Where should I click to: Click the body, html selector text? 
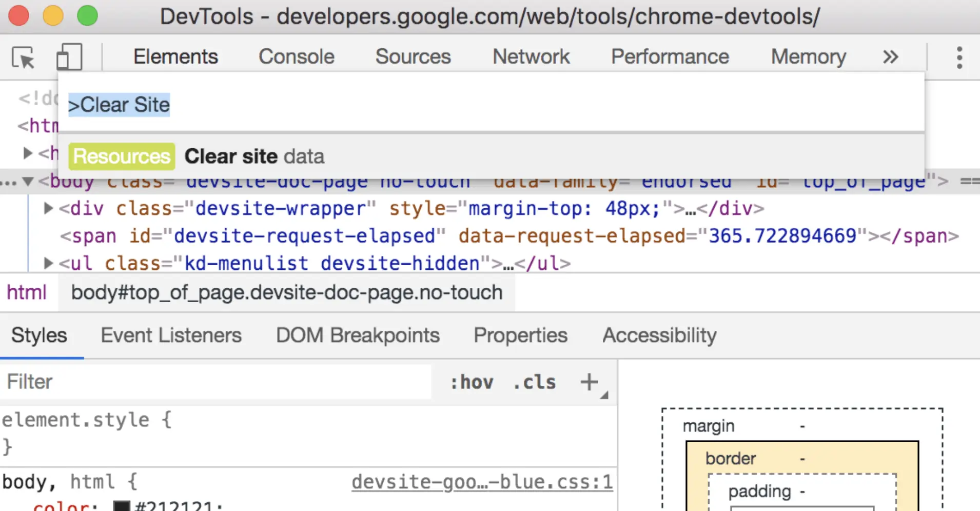click(x=58, y=482)
